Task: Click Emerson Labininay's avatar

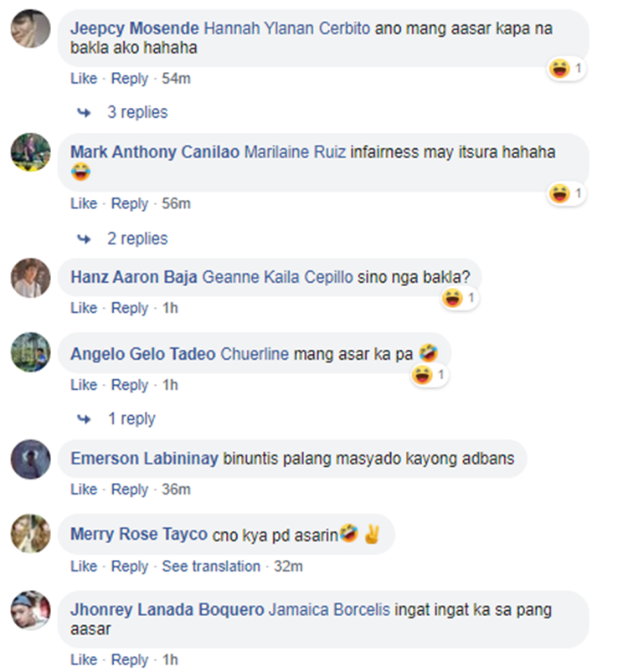Action: click(x=30, y=459)
